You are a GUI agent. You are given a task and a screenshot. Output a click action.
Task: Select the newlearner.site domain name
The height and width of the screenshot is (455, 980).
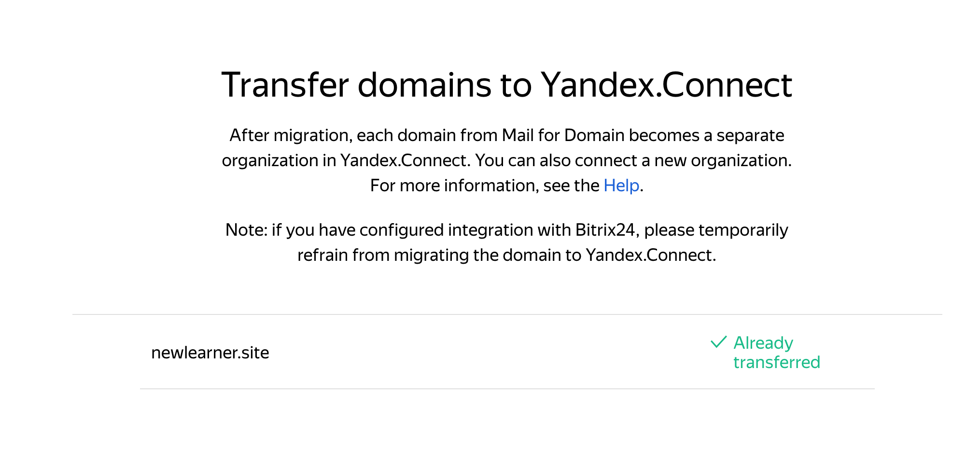point(210,353)
